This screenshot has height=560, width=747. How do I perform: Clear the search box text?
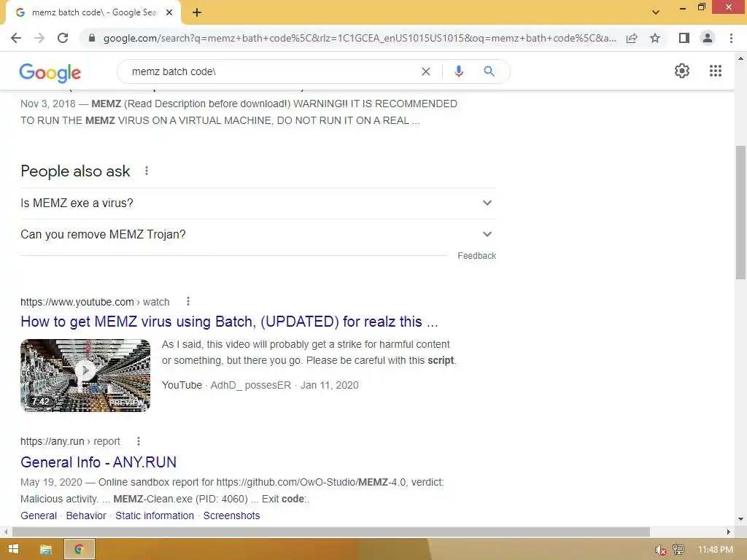pyautogui.click(x=426, y=71)
